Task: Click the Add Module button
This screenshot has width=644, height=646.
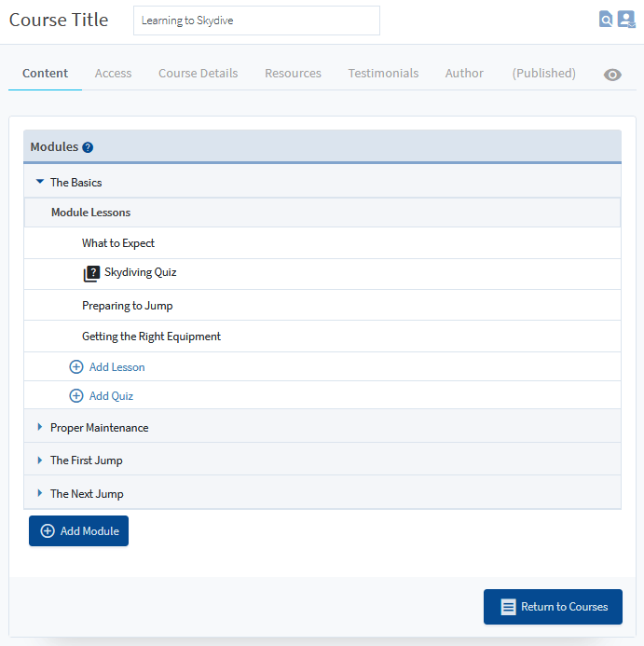Action: pos(78,530)
